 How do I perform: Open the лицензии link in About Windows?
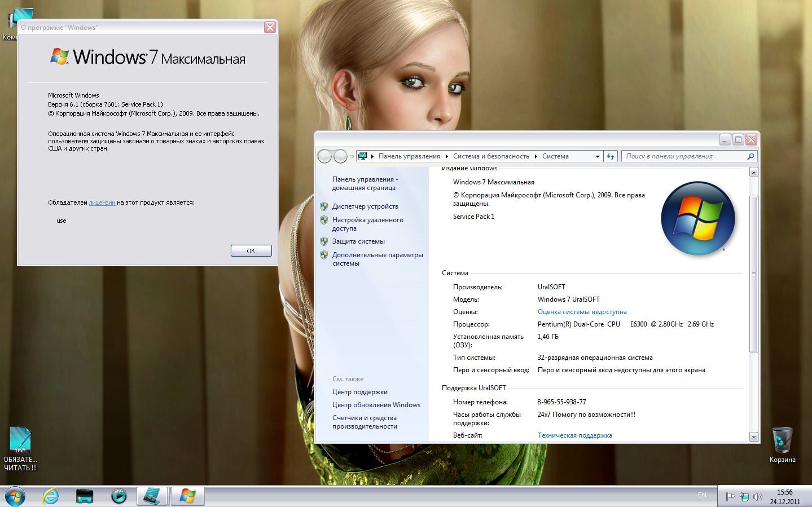[102, 202]
